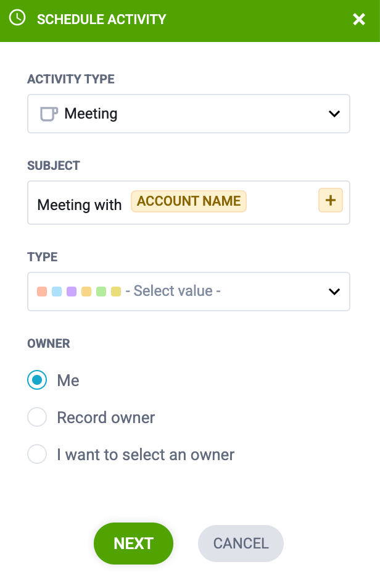Viewport: 380px width, 588px height.
Task: Click the purple color swatch
Action: tap(72, 292)
